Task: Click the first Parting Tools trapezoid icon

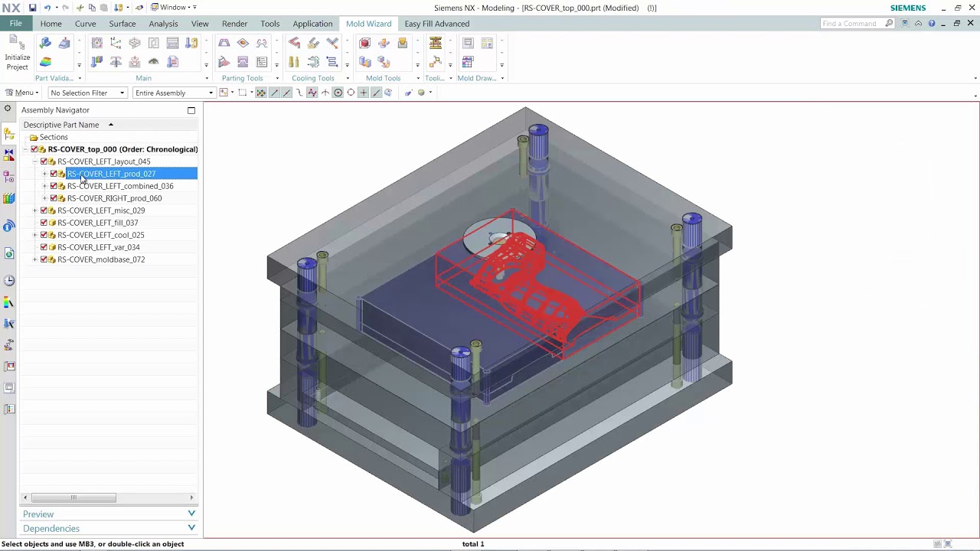Action: pyautogui.click(x=224, y=44)
